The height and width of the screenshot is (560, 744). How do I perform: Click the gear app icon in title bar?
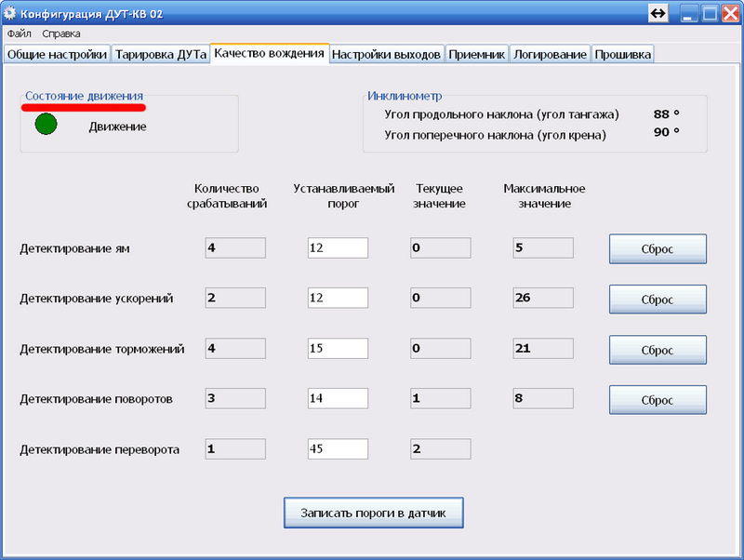click(x=9, y=13)
